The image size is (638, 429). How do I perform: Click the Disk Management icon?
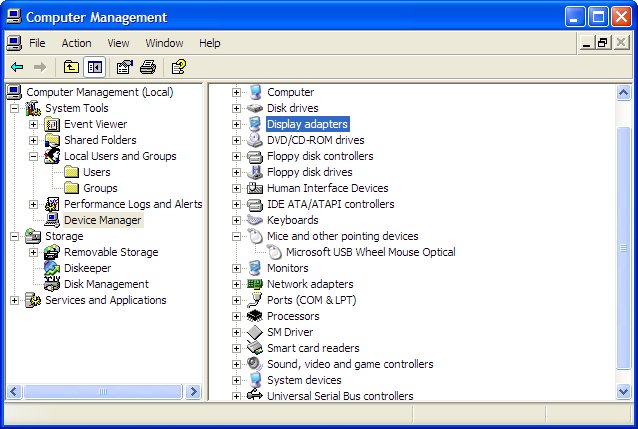[x=52, y=284]
